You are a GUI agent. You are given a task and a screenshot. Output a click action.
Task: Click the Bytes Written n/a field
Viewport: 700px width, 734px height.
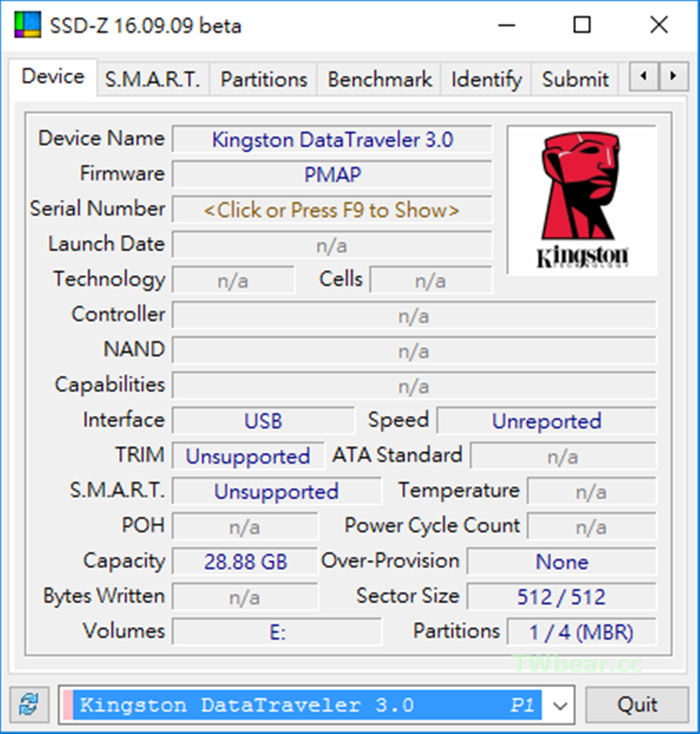[x=245, y=596]
